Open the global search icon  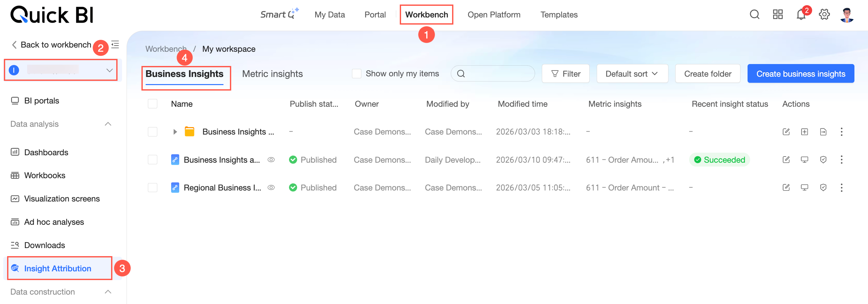tap(754, 15)
